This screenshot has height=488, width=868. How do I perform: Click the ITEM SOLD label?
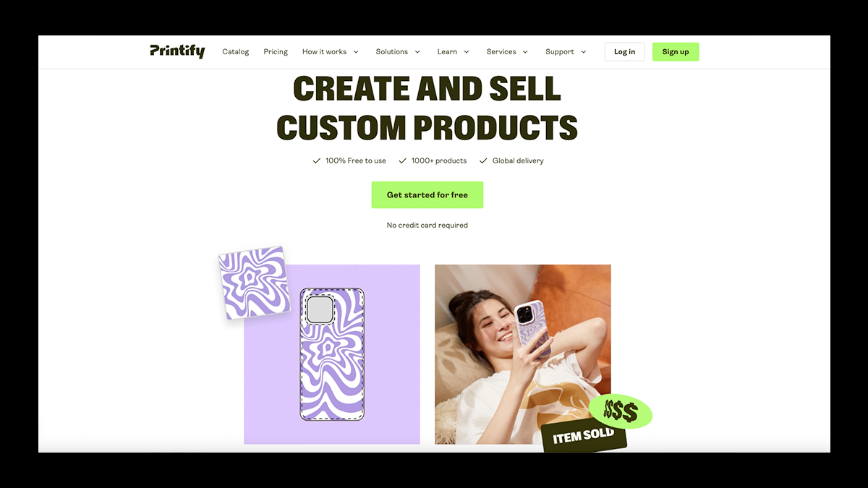pyautogui.click(x=584, y=436)
